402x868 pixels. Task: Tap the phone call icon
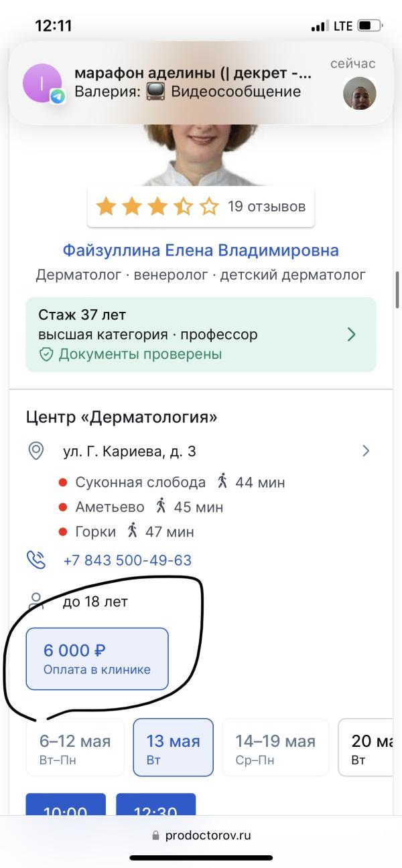click(x=36, y=559)
